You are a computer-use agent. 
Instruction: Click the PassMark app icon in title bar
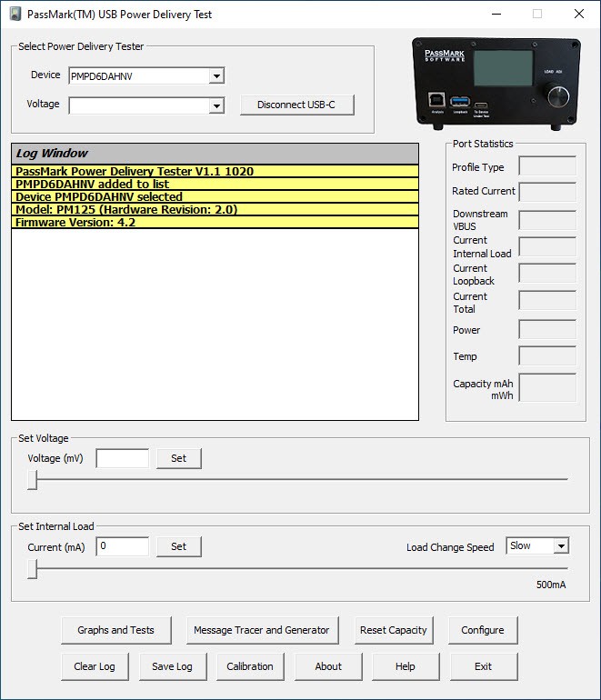[x=15, y=14]
